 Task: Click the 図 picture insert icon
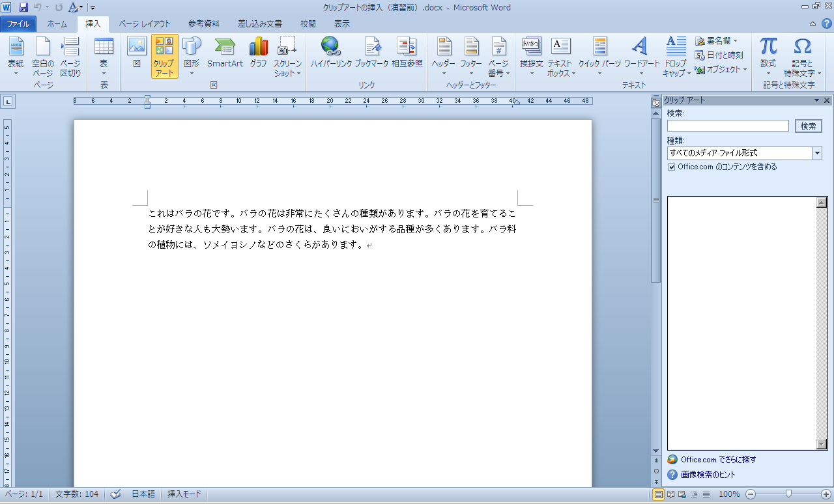[137, 56]
